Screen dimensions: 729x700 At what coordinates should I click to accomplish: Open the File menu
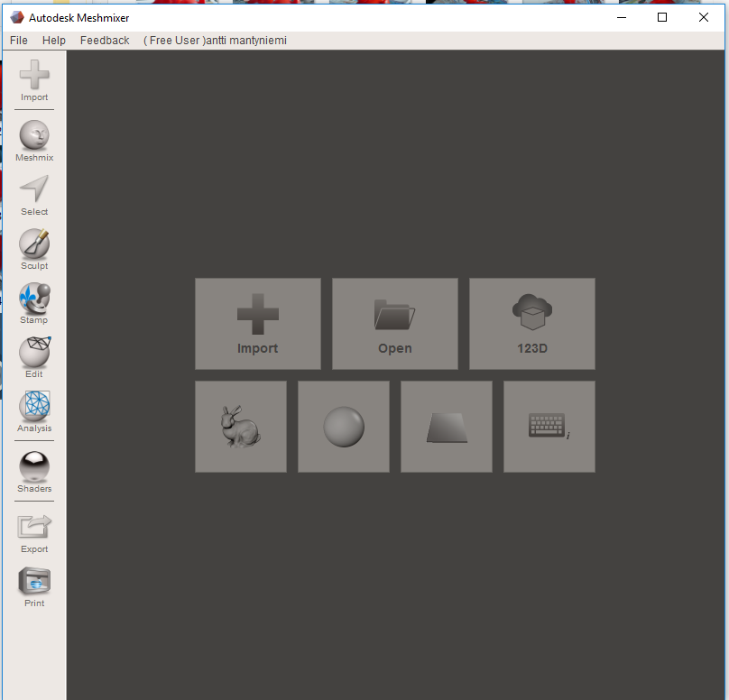19,41
